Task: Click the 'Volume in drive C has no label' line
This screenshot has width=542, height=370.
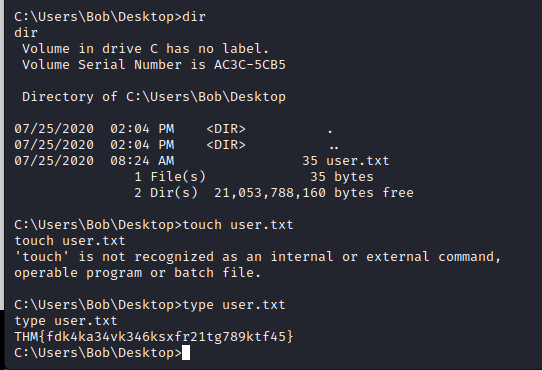Action: pyautogui.click(x=146, y=49)
